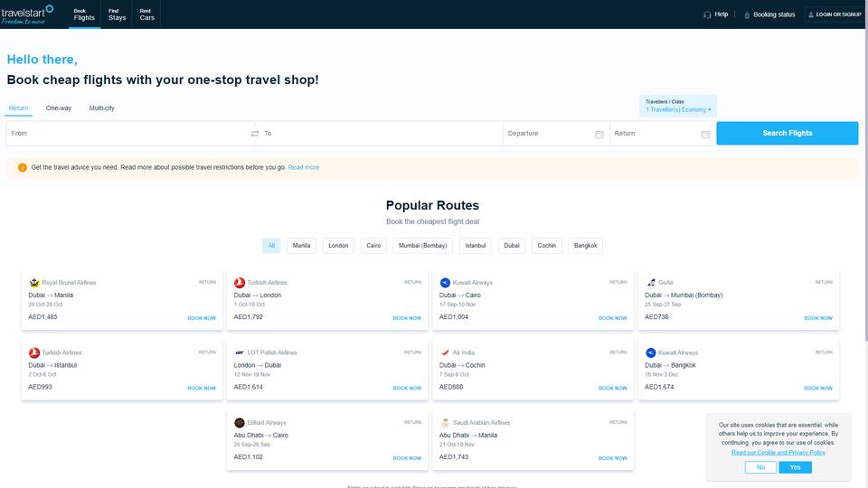Click the Departure date field
868x488 pixels.
[x=556, y=134]
